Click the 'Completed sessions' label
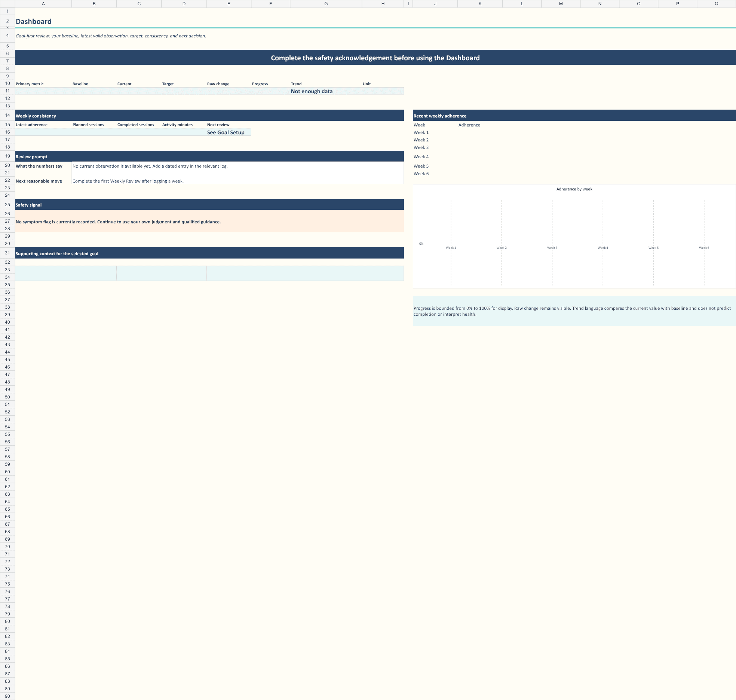Image resolution: width=736 pixels, height=700 pixels. [x=136, y=125]
